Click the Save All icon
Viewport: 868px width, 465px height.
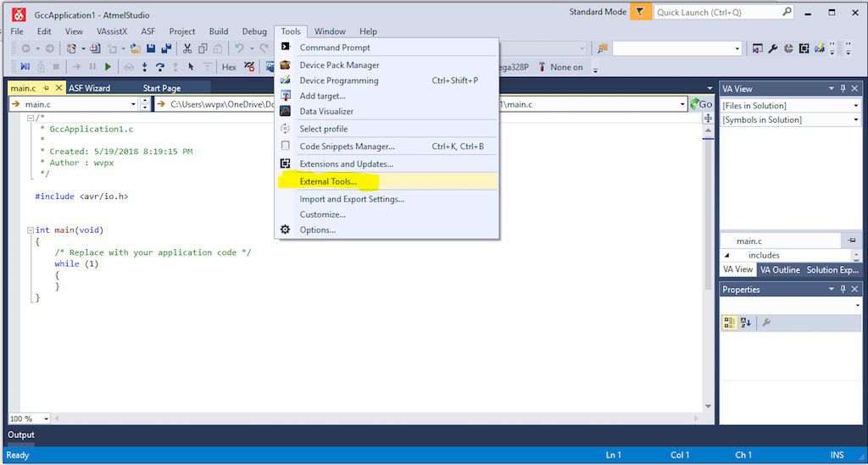[x=166, y=48]
